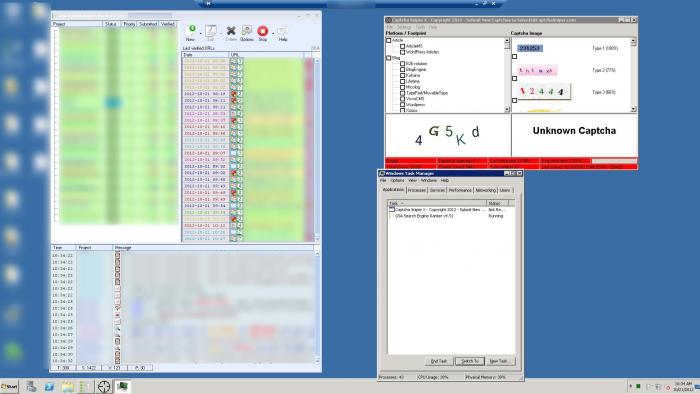700x394 pixels.
Task: Click the Delete X toolbar icon
Action: (231, 32)
